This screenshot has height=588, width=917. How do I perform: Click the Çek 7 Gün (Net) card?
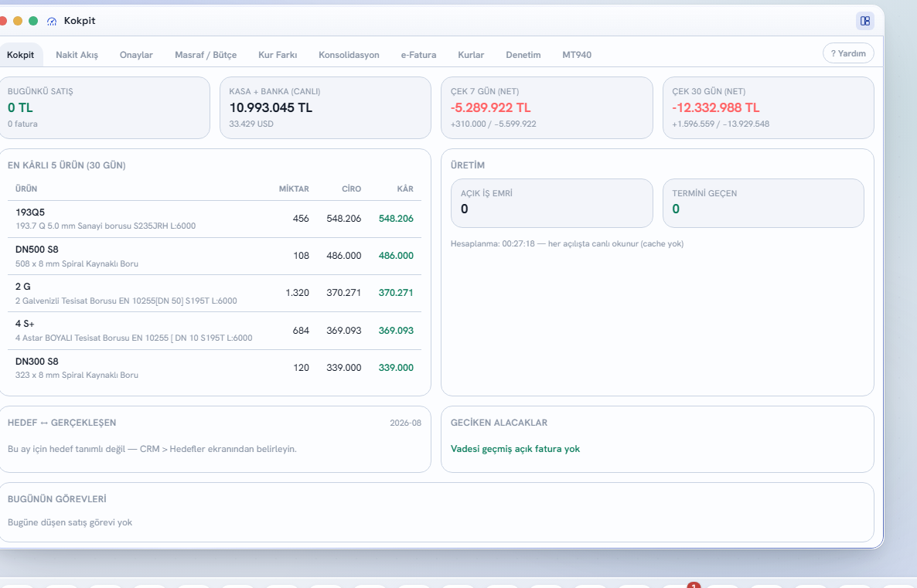pos(547,107)
